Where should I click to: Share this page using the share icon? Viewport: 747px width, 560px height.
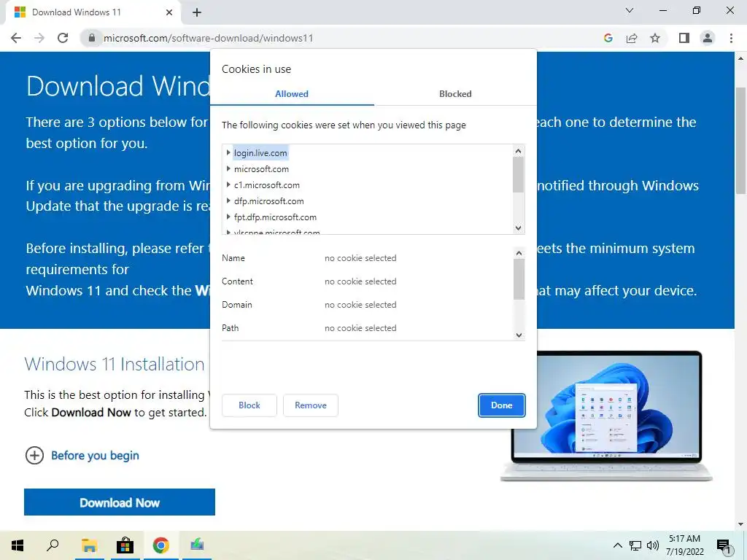coord(632,38)
